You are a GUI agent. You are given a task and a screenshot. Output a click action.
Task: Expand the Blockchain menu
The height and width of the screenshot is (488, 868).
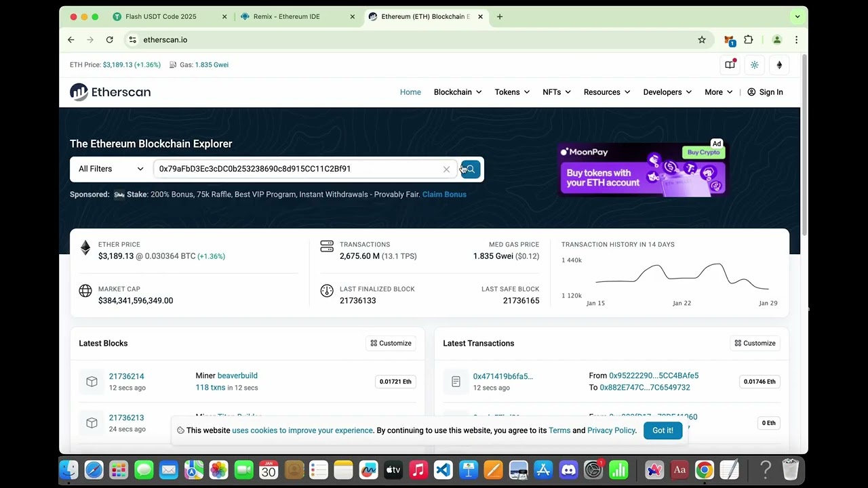pyautogui.click(x=458, y=92)
